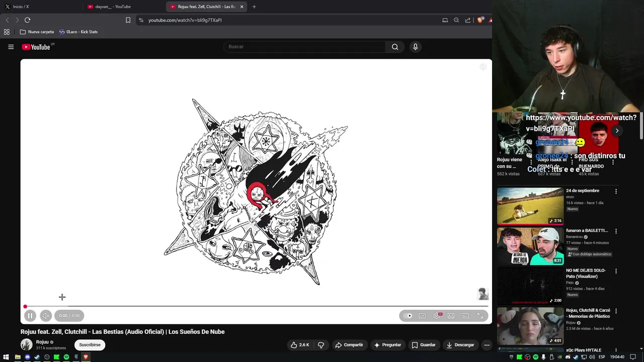Open the channel watermark in the player corner
Screen dimensions: 644x362
[x=482, y=294]
